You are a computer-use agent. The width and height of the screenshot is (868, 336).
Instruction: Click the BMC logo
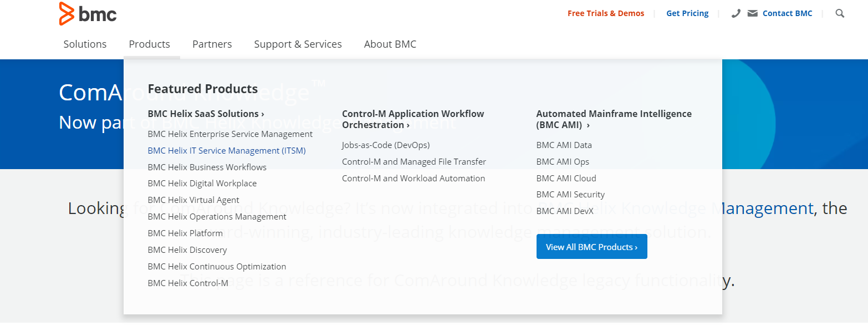(88, 14)
